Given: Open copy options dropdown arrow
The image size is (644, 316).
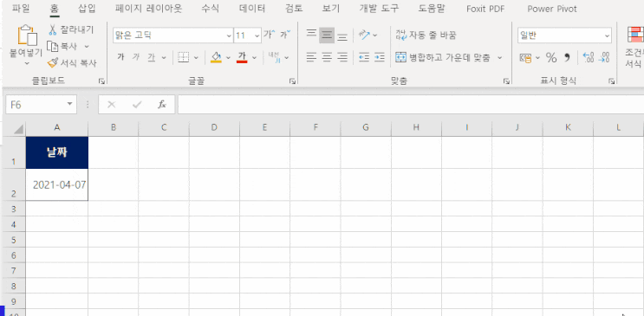Looking at the screenshot, I should (87, 47).
